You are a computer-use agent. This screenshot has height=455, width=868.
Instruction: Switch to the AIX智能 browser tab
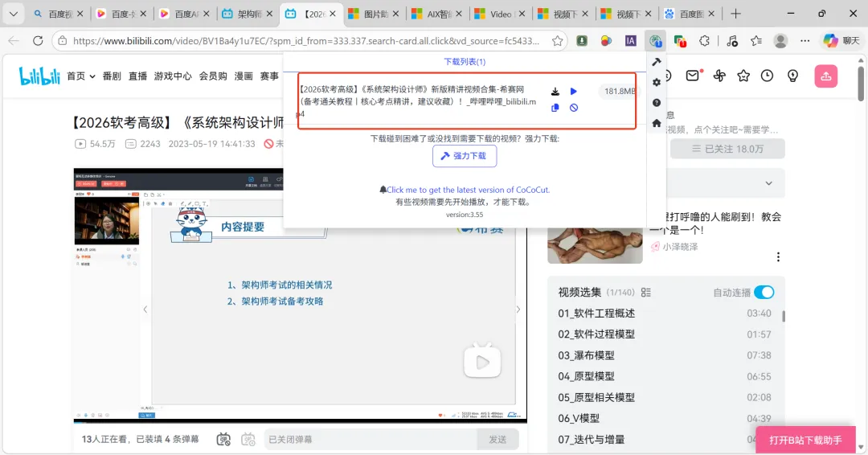[436, 14]
